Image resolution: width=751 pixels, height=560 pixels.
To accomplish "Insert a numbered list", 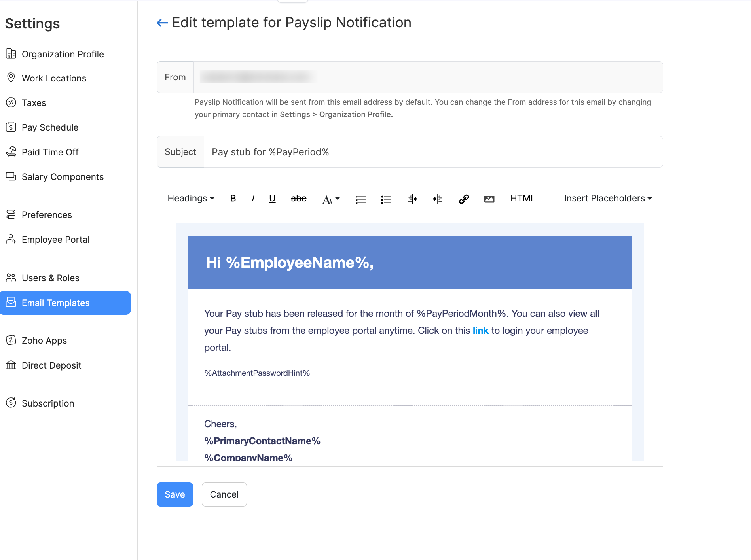I will pyautogui.click(x=386, y=199).
